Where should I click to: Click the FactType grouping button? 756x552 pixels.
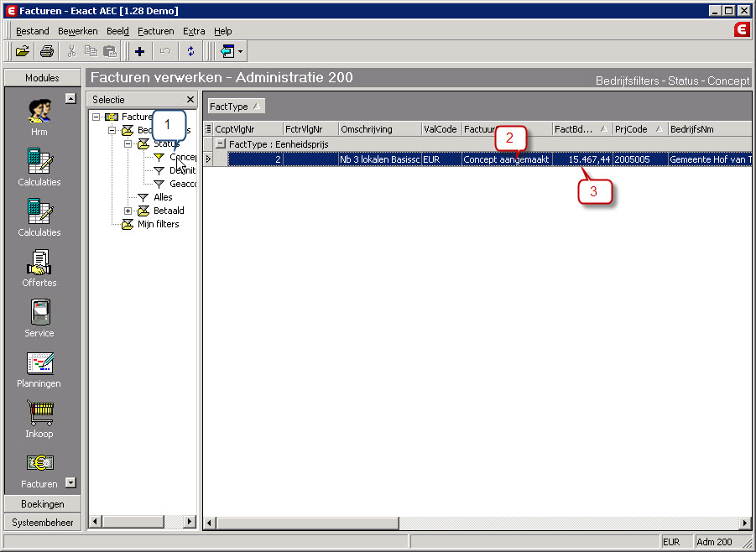point(236,106)
